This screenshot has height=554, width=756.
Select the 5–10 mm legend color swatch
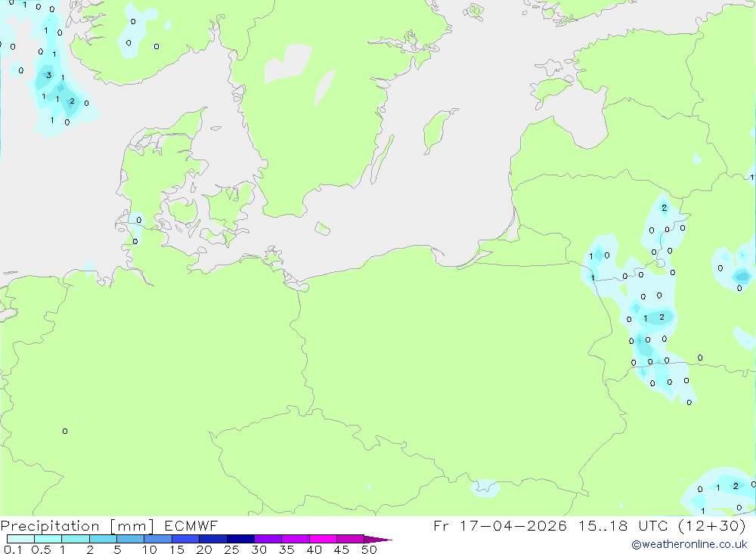[131, 539]
